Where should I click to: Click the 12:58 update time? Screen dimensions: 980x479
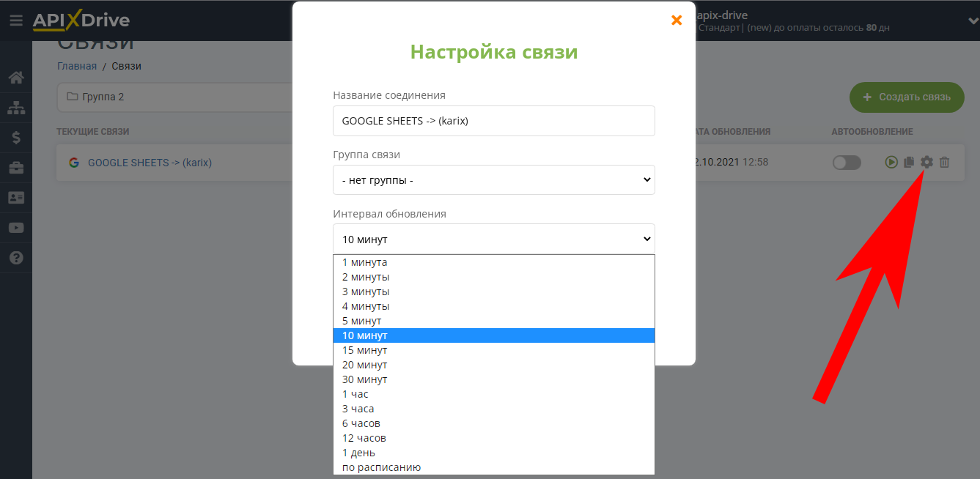[755, 162]
